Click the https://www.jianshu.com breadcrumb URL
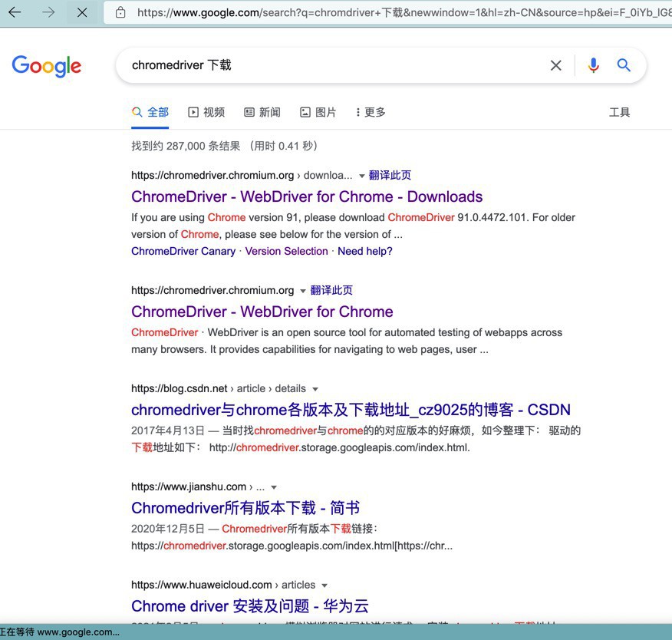 189,487
